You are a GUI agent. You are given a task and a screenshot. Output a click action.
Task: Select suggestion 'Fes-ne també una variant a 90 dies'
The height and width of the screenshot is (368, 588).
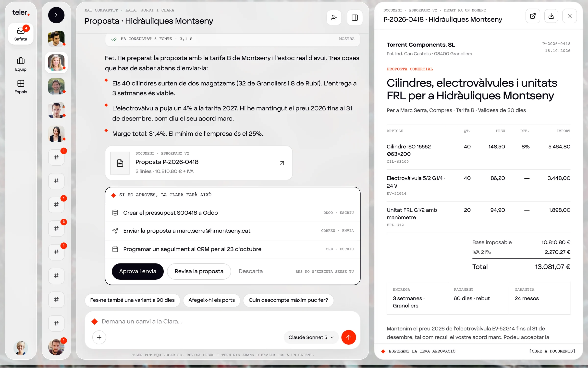pos(132,300)
